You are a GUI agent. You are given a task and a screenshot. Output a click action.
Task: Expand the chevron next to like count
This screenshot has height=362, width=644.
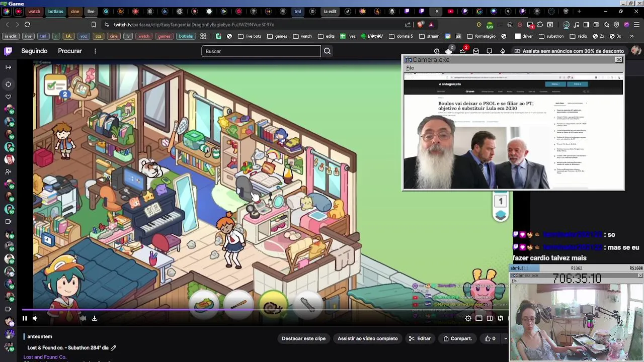506,338
